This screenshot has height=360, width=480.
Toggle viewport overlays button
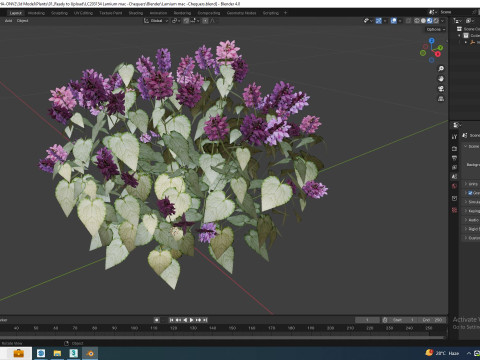(394, 21)
